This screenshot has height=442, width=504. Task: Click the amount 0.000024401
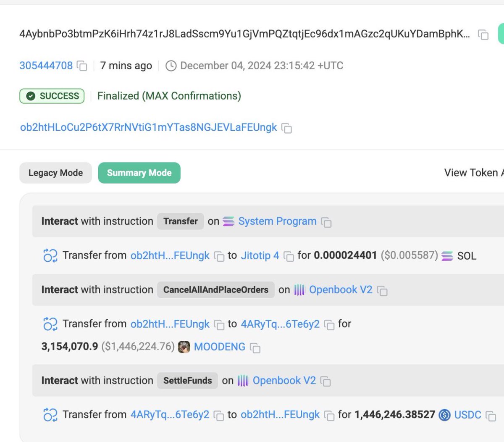tap(345, 255)
